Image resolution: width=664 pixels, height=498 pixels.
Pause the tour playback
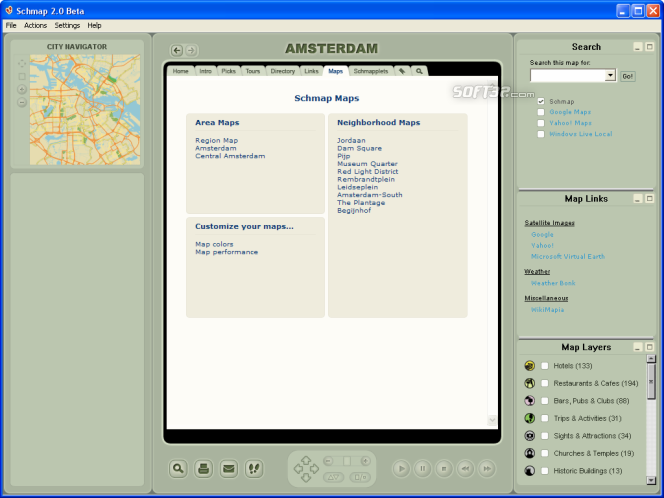(x=423, y=469)
